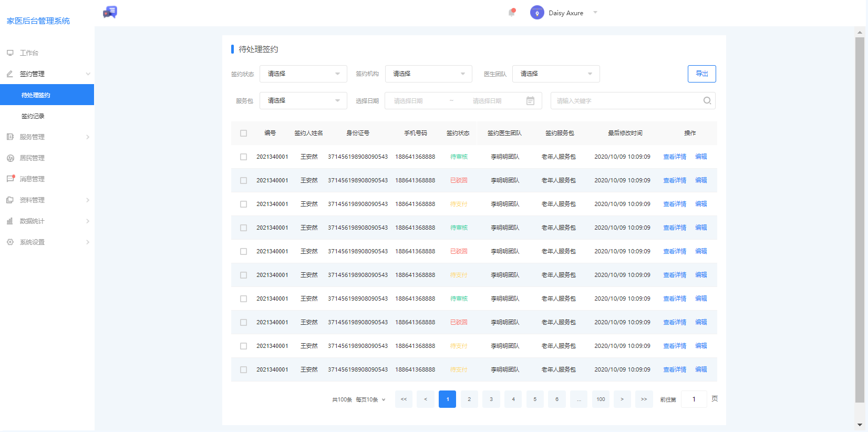The width and height of the screenshot is (868, 432).
Task: Click the 居民管理 sidebar icon
Action: 10,158
